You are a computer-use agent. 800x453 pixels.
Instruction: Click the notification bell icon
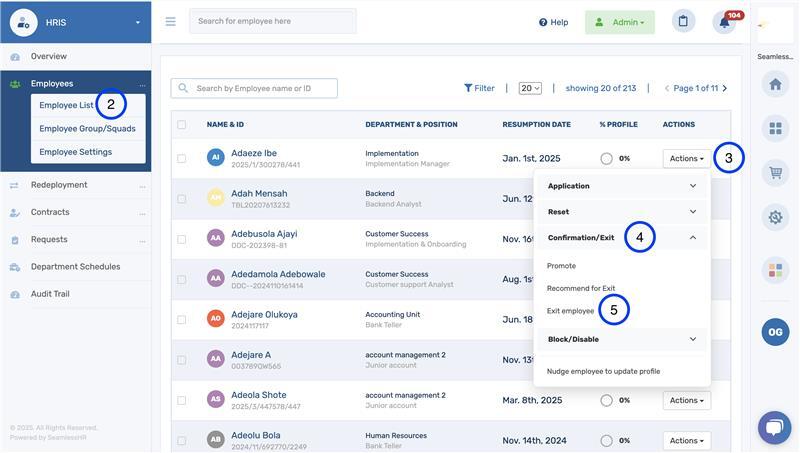pos(724,22)
